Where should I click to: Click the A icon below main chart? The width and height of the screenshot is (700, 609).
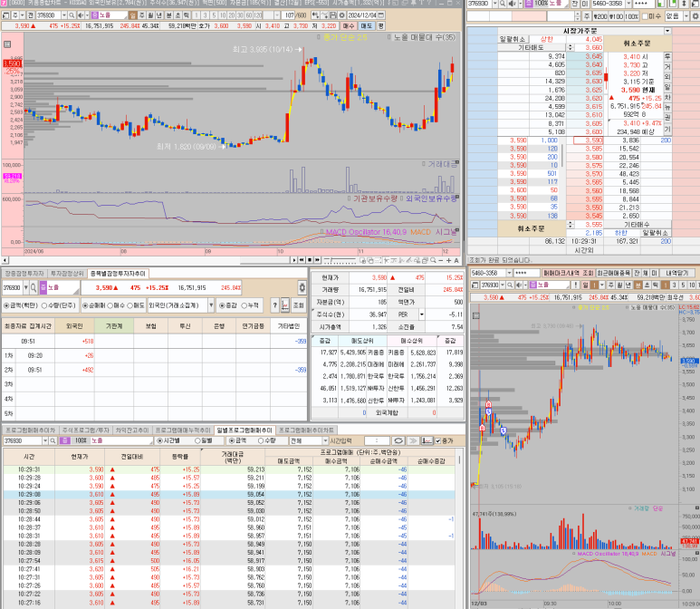[456, 260]
